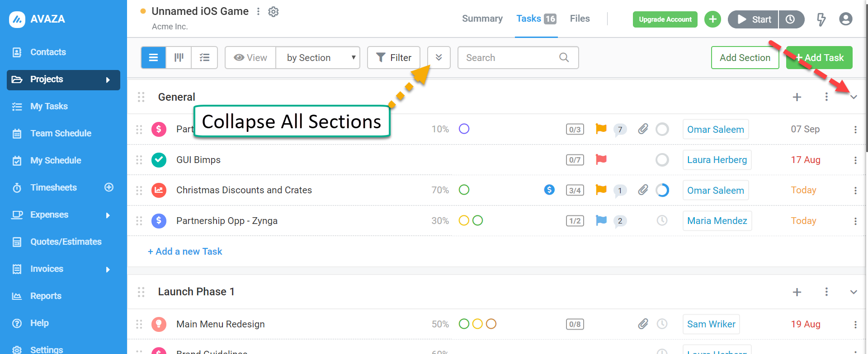Click '+ Add a new Task' link
Image resolution: width=868 pixels, height=354 pixels.
click(x=185, y=252)
